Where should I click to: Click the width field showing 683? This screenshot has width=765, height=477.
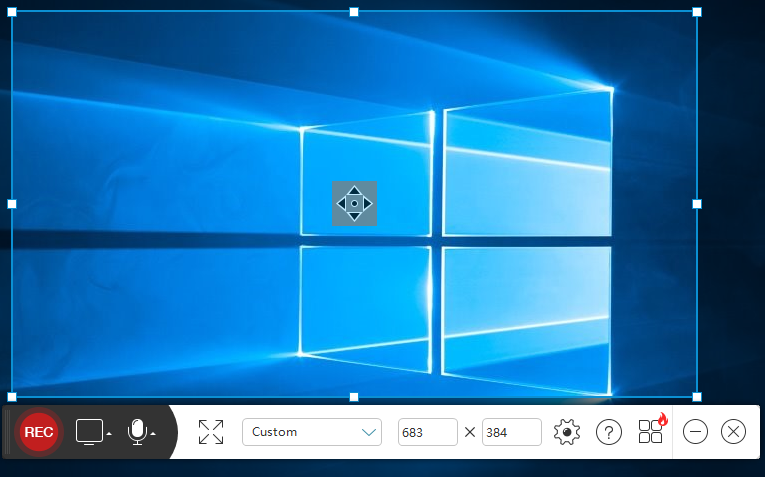[427, 432]
